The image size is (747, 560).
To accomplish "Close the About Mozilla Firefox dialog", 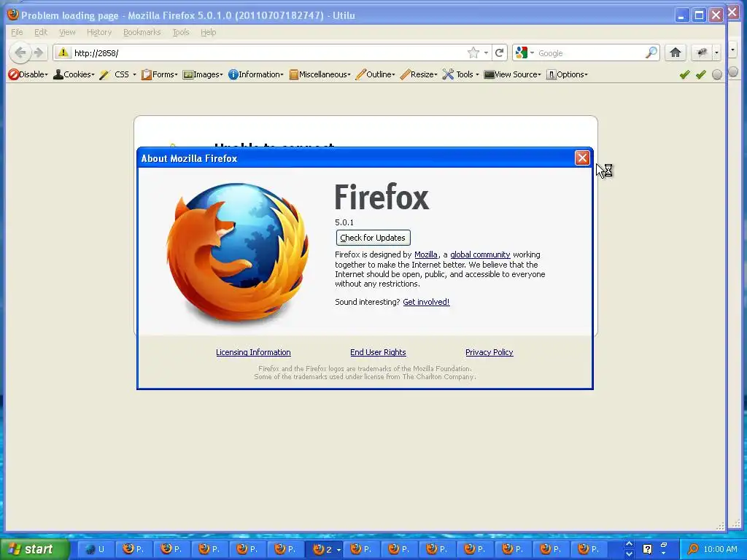I will (581, 158).
